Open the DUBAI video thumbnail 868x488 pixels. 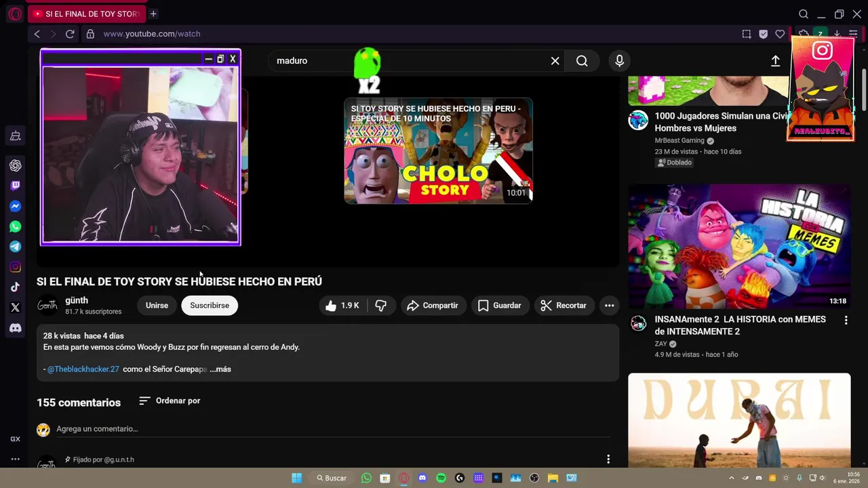[x=739, y=420]
